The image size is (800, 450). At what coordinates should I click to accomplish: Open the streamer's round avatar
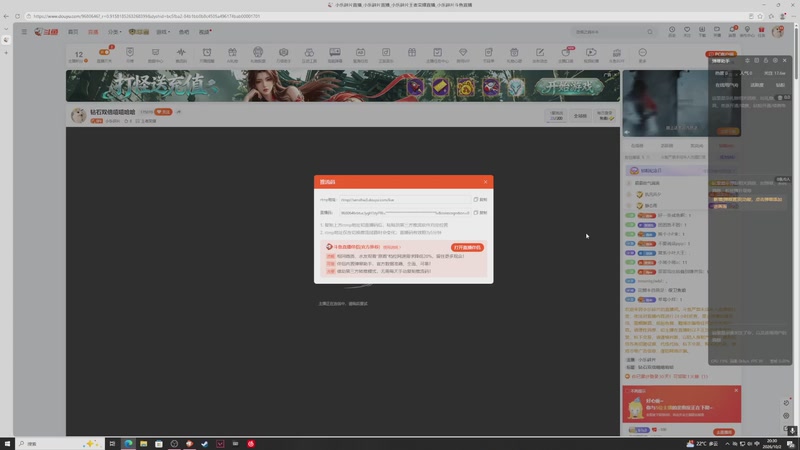point(79,115)
